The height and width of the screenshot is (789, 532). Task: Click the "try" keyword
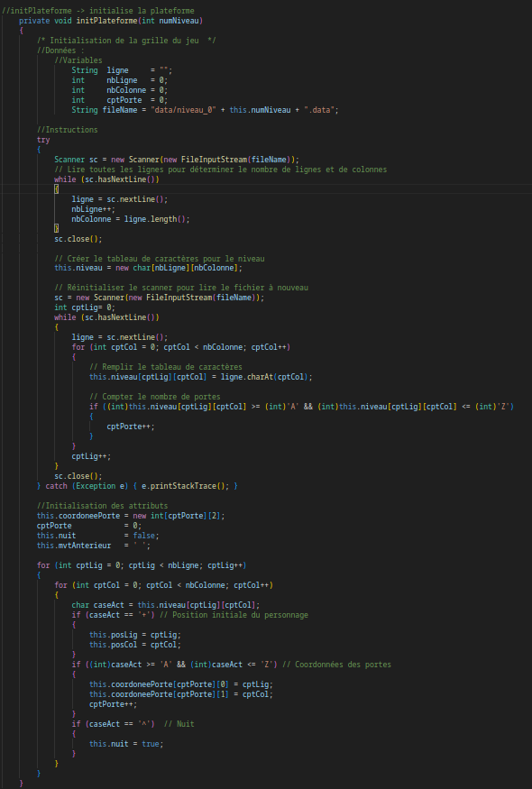click(43, 140)
